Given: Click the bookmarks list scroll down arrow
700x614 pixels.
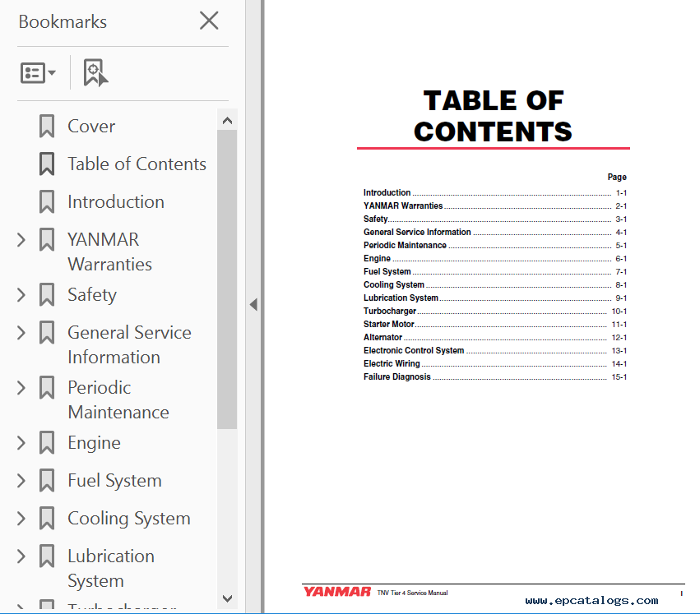Looking at the screenshot, I should click(227, 598).
